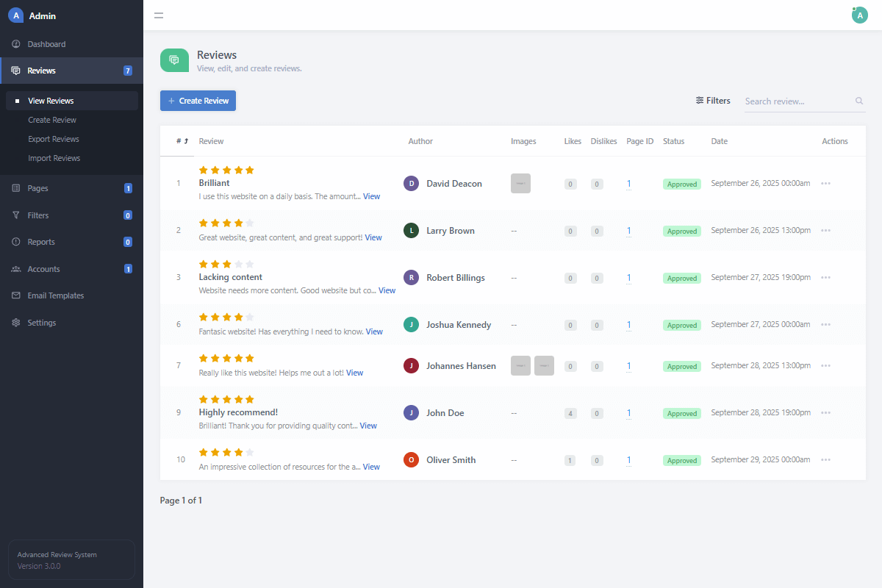View the full Brilliant review text
This screenshot has height=588, width=882.
coord(372,196)
